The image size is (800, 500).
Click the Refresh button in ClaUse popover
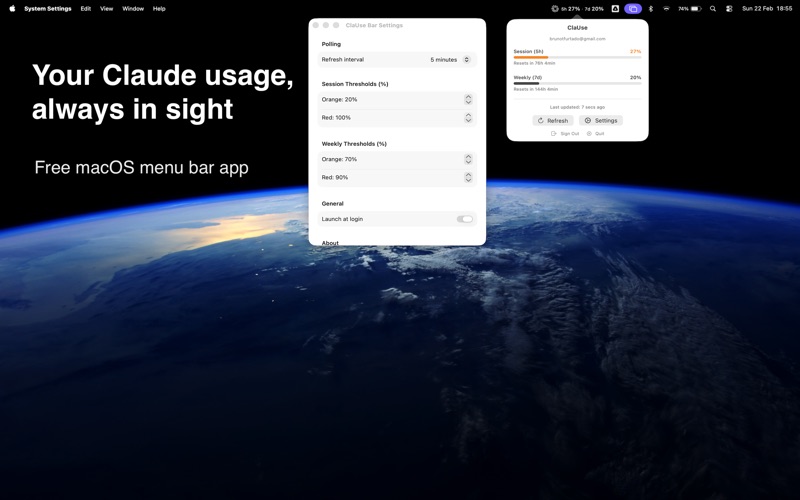click(553, 120)
